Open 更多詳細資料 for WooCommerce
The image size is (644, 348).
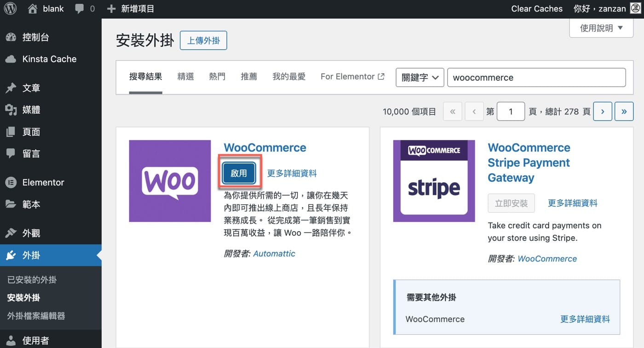(x=292, y=174)
